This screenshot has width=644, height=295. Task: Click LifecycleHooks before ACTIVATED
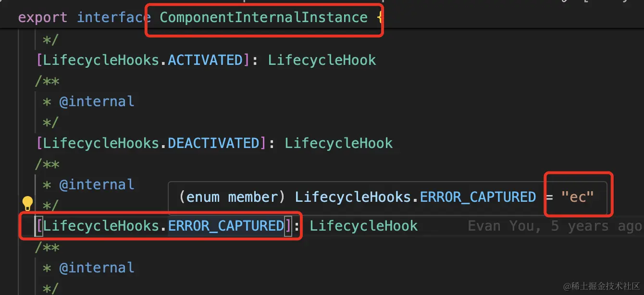(101, 60)
